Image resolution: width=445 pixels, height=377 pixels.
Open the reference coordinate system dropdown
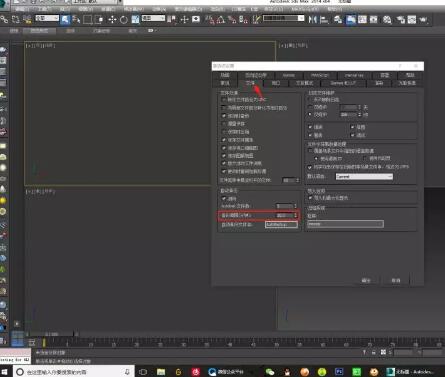153,18
